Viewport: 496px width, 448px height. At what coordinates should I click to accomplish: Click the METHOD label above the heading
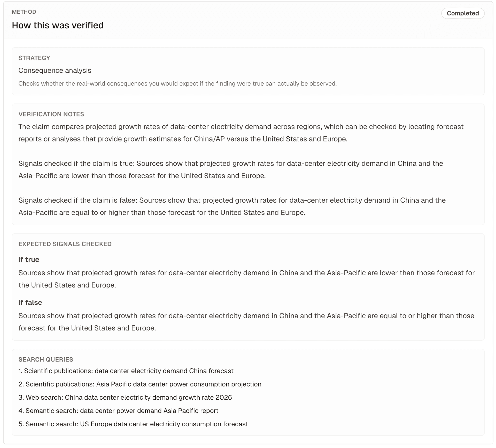(x=24, y=12)
